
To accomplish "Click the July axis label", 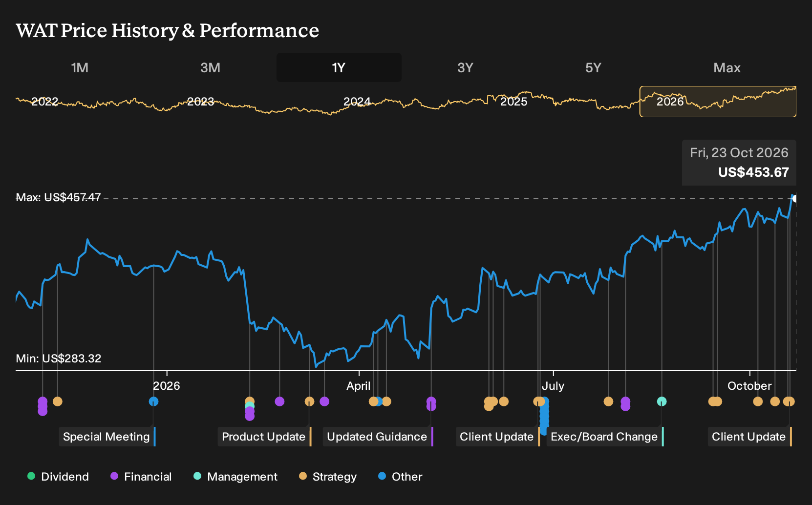I will tap(553, 386).
